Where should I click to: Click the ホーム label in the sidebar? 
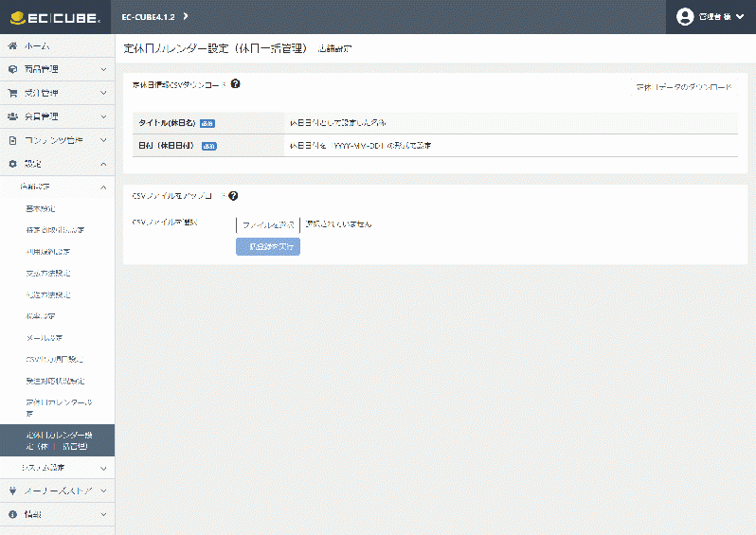click(x=37, y=46)
